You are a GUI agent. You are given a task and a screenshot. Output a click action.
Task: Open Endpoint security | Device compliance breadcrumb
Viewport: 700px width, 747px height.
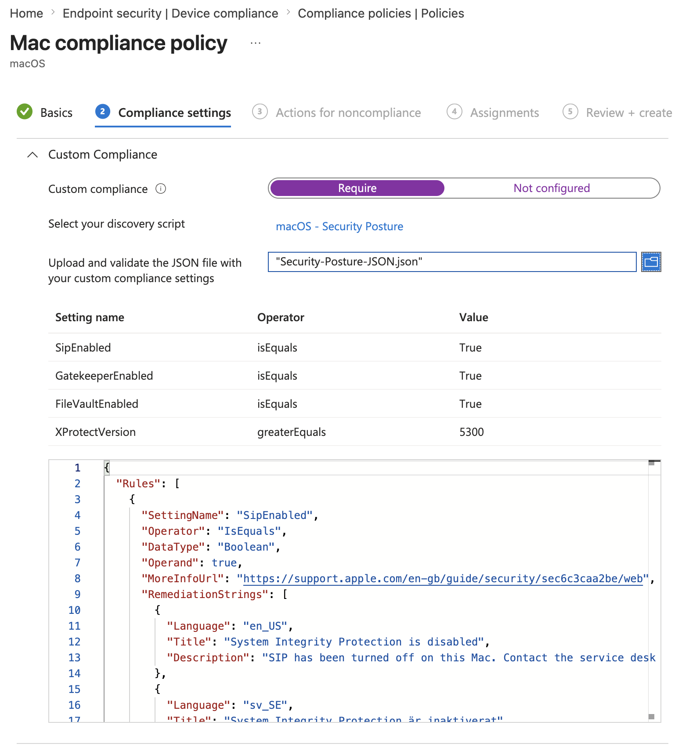pos(170,13)
